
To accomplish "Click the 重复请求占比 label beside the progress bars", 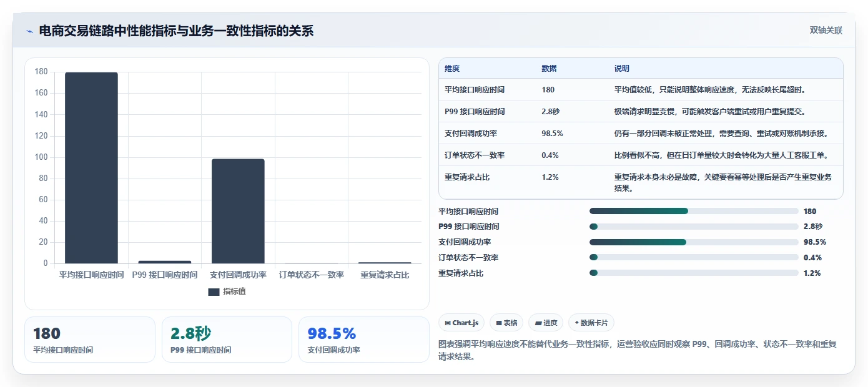I will point(461,273).
